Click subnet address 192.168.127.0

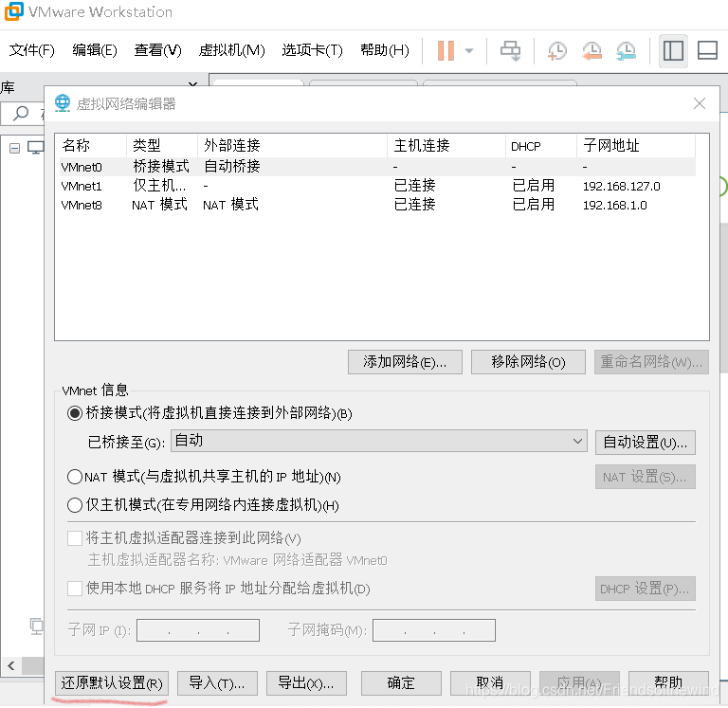(x=621, y=186)
